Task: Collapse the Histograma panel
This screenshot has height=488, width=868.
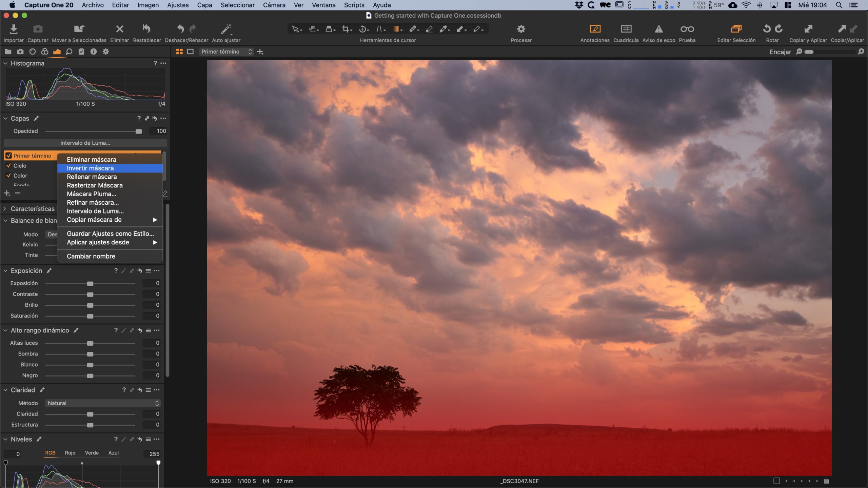Action: pyautogui.click(x=5, y=63)
